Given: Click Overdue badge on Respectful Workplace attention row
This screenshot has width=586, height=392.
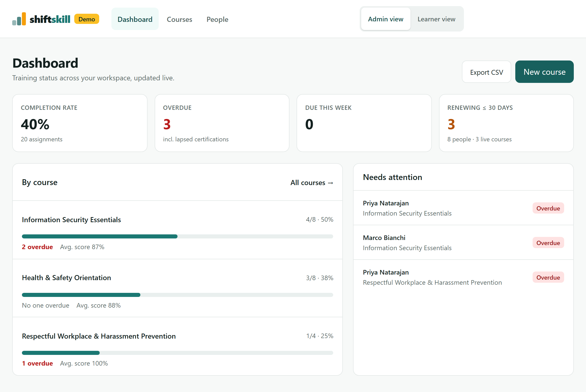Looking at the screenshot, I should (548, 277).
